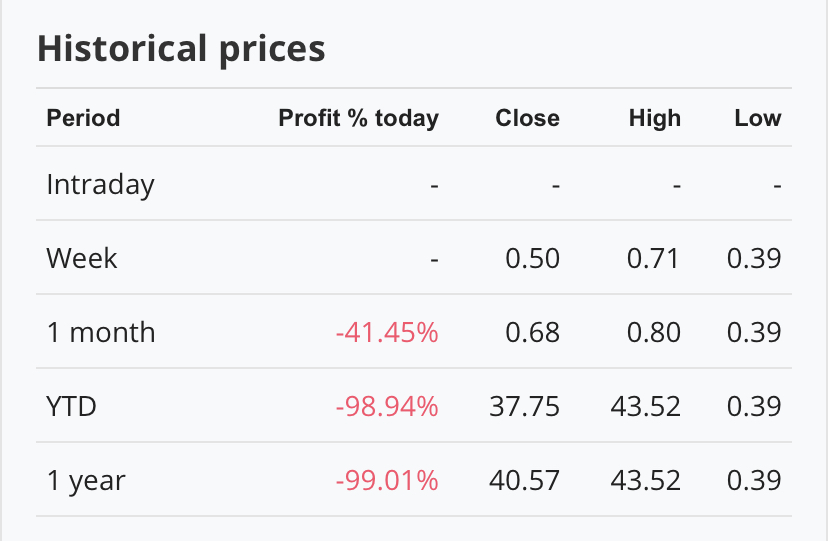
Task: Select the 1 month period row
Action: [101, 332]
